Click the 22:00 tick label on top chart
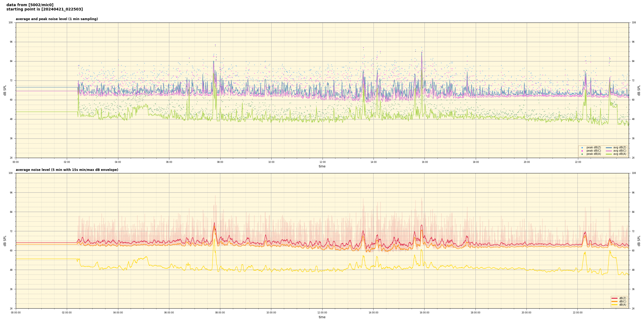Screen dimensions: 644x322 point(578,162)
